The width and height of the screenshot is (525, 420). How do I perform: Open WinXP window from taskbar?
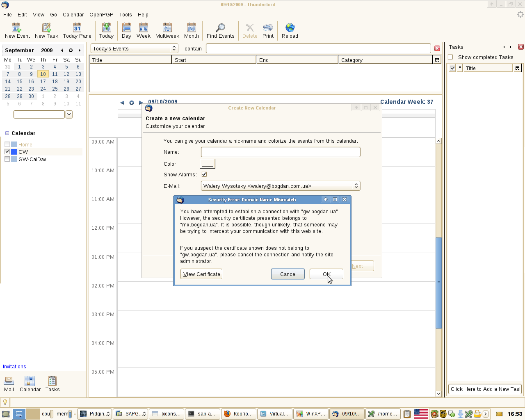tap(311, 414)
